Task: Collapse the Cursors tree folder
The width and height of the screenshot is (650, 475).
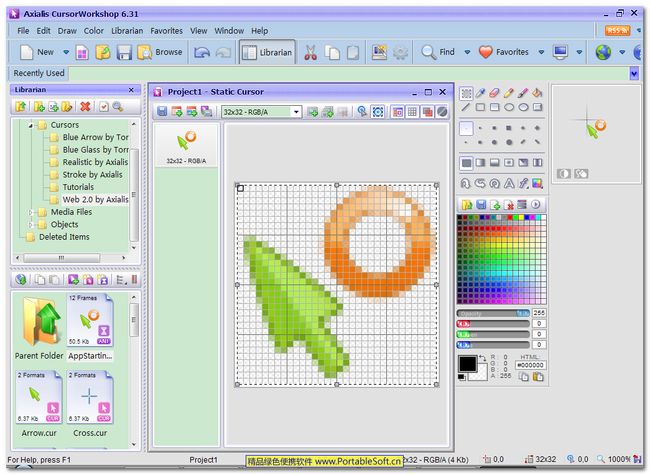Action: pyautogui.click(x=30, y=125)
